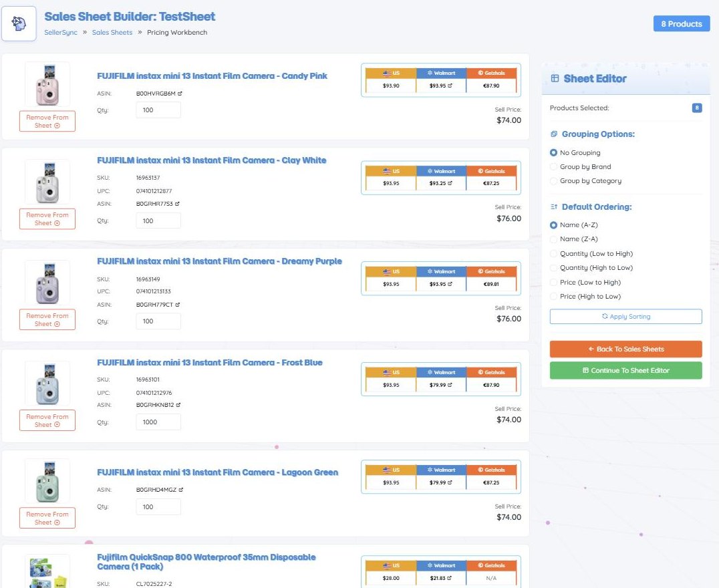Go to SellerSync breadcrumb link
Image resolution: width=719 pixels, height=588 pixels.
tap(61, 33)
